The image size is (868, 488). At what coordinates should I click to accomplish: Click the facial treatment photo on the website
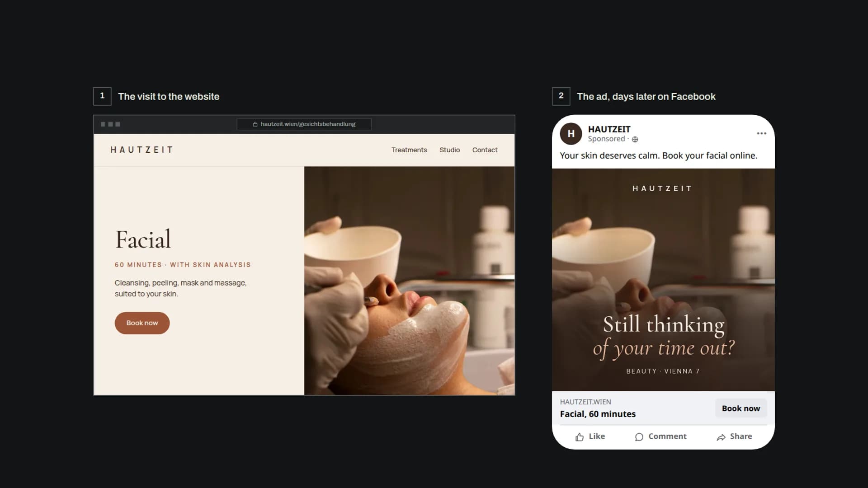click(409, 281)
